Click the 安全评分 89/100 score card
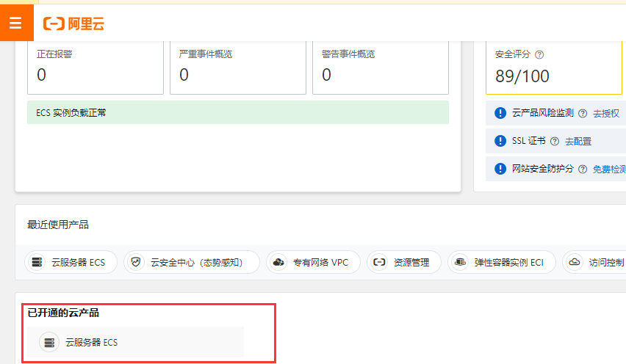The image size is (626, 364). 554,68
